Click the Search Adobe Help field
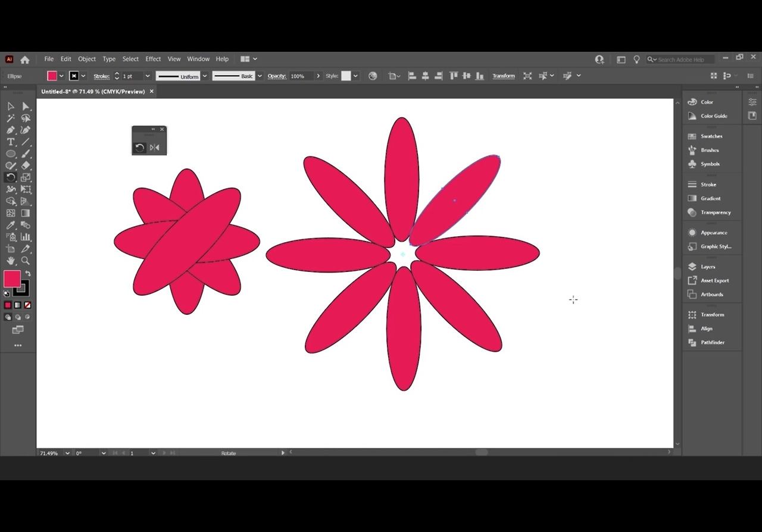This screenshot has height=532, width=762. [680, 60]
